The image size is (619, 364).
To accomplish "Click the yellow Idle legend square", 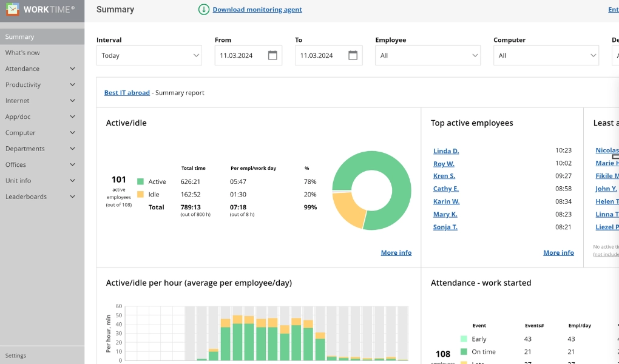I will (x=140, y=194).
